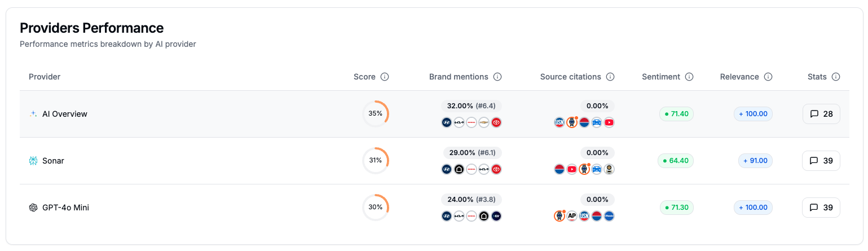Click the Source citations info icon
Image resolution: width=868 pixels, height=251 pixels.
click(x=610, y=77)
